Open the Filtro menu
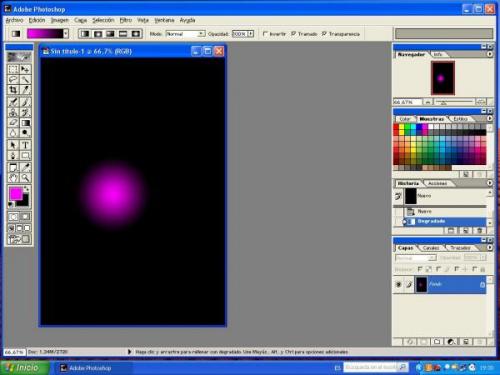Screen dimensions: 500x375 pyautogui.click(x=126, y=20)
